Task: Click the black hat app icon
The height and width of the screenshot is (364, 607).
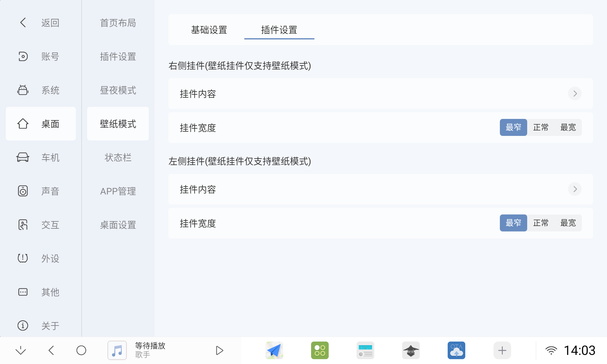Action: coord(411,350)
